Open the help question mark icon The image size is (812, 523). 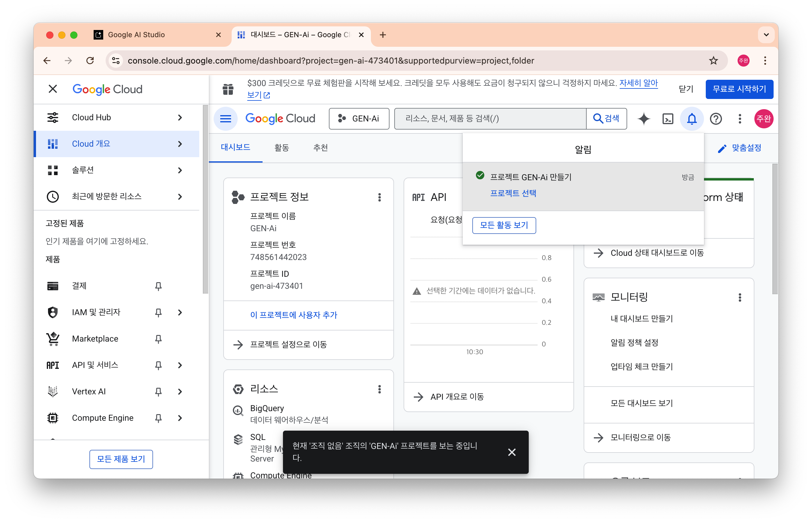[x=715, y=119]
